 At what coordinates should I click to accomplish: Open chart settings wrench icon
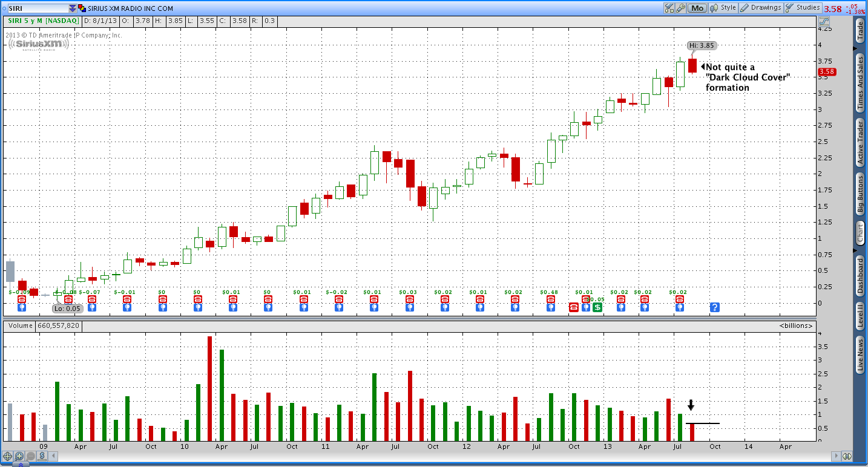[x=680, y=8]
